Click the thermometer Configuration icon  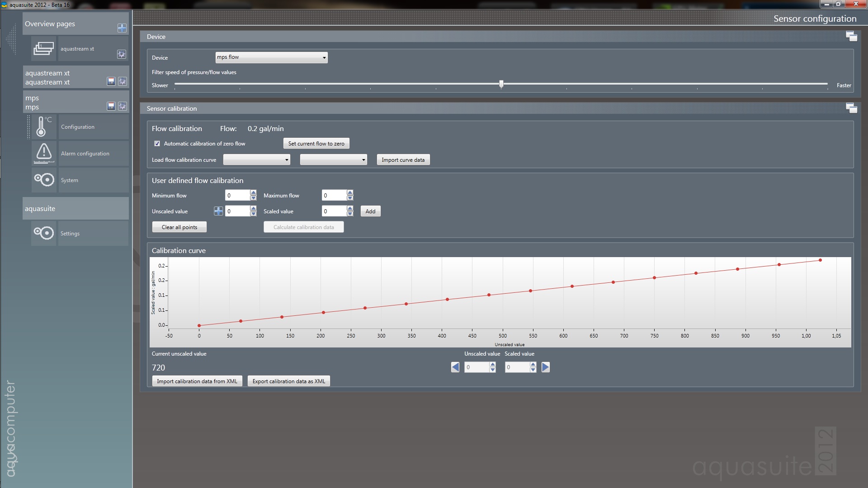click(x=43, y=127)
